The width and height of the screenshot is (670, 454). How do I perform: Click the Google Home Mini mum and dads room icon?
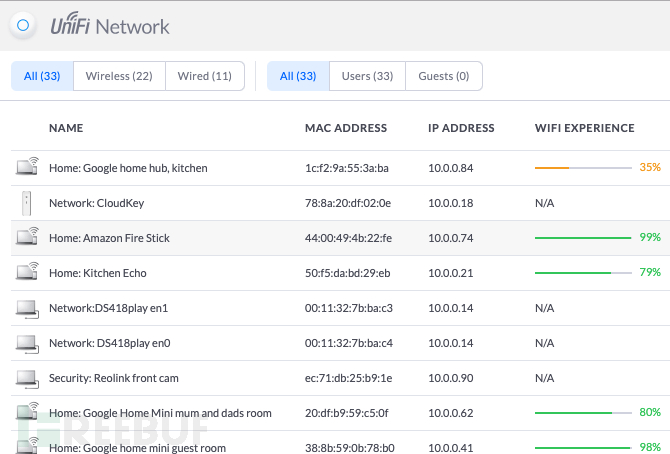(27, 412)
